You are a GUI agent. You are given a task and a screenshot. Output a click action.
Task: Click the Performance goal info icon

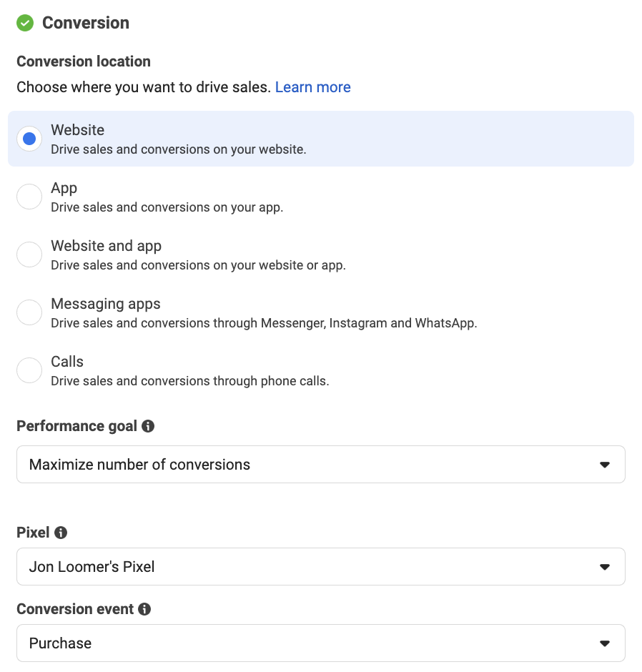click(x=148, y=426)
